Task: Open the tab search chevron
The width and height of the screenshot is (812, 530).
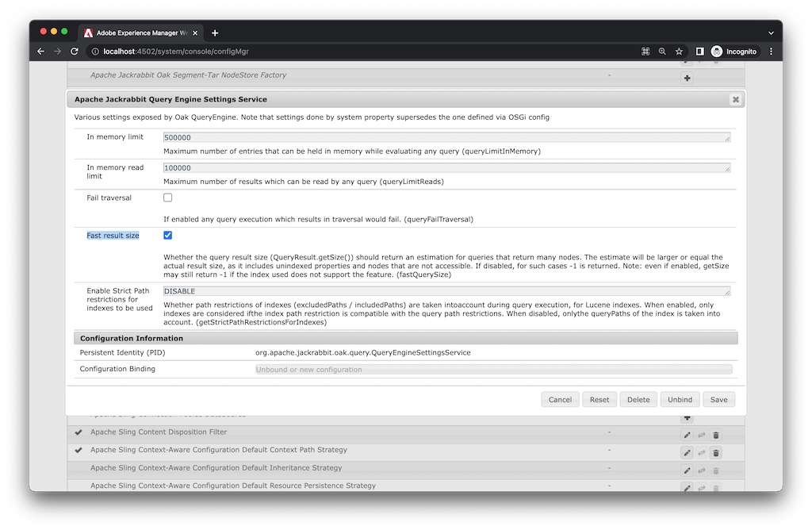Action: 771,33
